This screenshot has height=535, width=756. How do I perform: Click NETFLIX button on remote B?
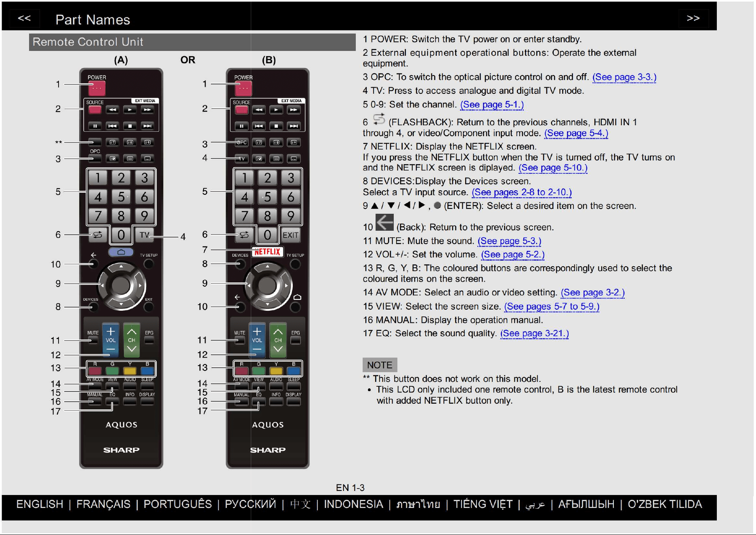click(267, 252)
